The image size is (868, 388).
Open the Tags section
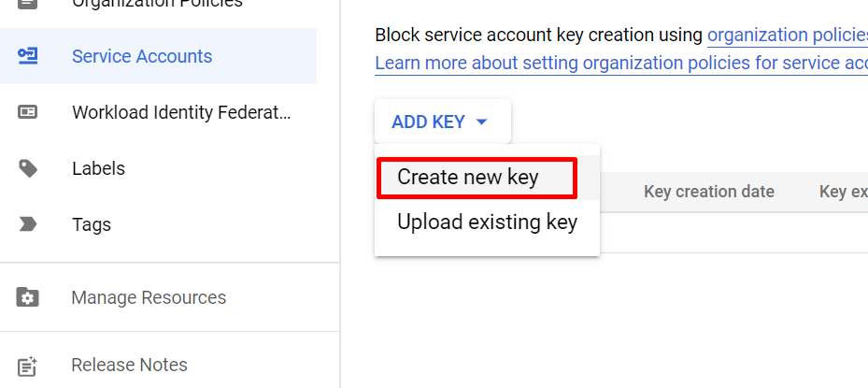pyautogui.click(x=92, y=224)
